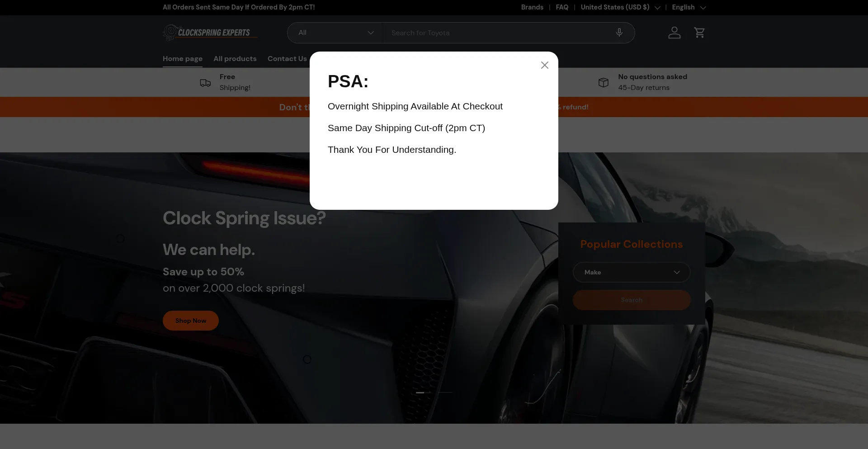Visit the FAQ link
Screen dimensions: 868x449
point(561,7)
